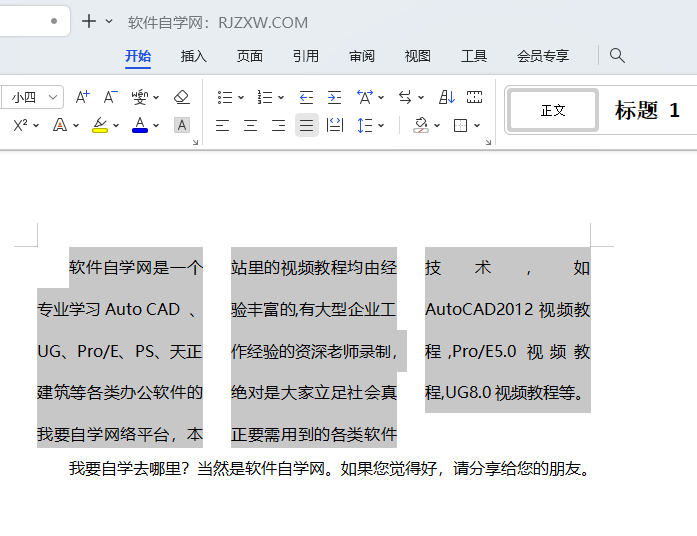Image resolution: width=697 pixels, height=536 pixels.
Task: Select the 正文 style
Action: coord(553,110)
